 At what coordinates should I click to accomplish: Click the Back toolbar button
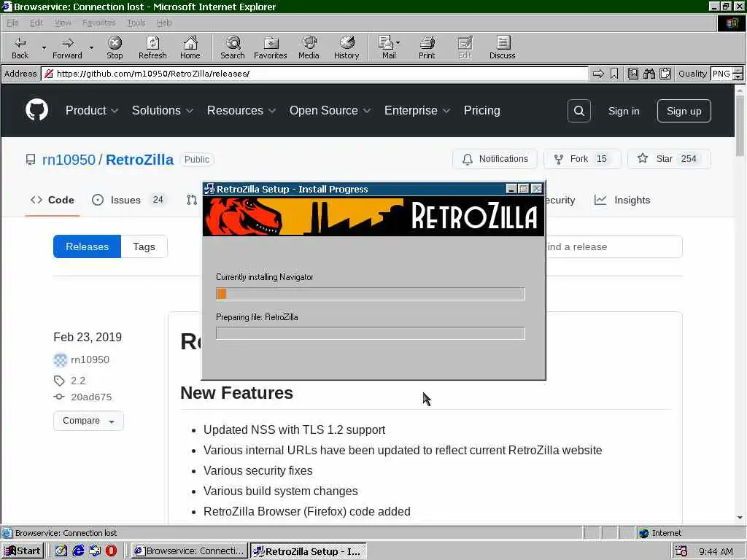coord(20,47)
